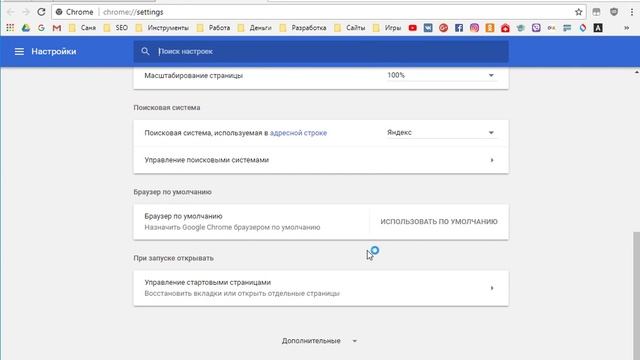Go back with the browser back arrow
The height and width of the screenshot is (360, 640).
11,12
